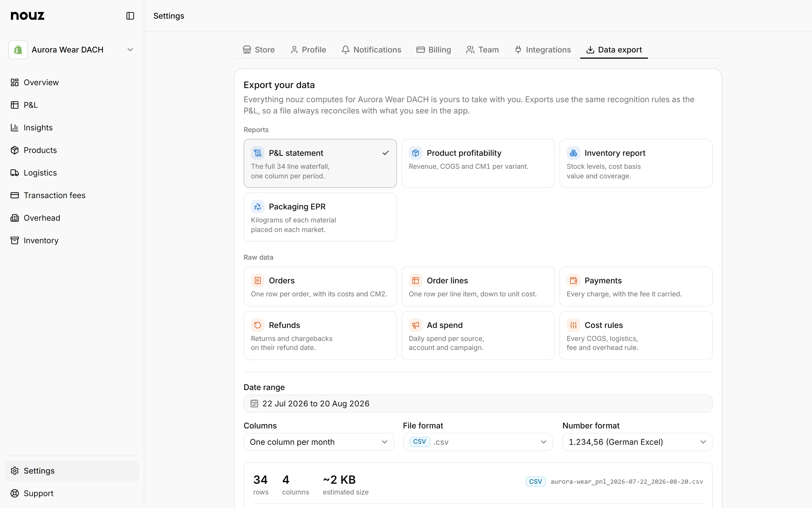Click the Shopify store icon
This screenshot has height=508, width=812.
(18, 50)
